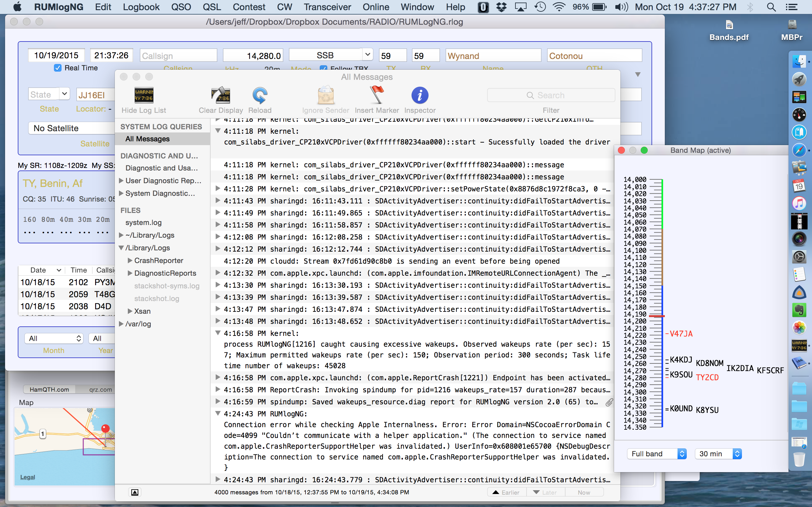Click the Hide Log List toolbar icon

point(144,96)
